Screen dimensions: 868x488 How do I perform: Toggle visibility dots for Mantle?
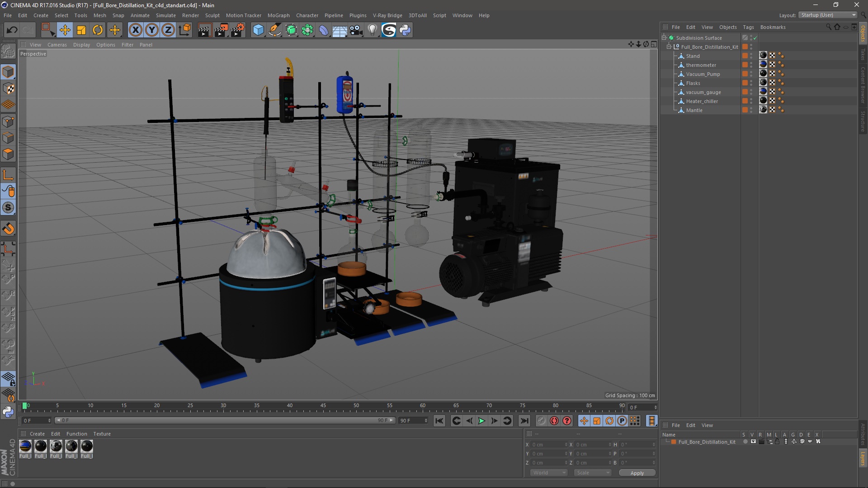751,110
